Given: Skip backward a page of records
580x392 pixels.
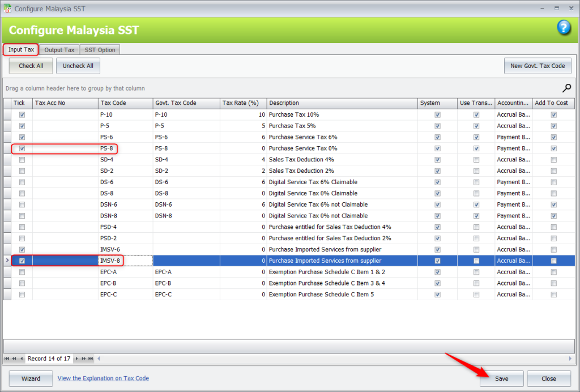Looking at the screenshot, I should pyautogui.click(x=14, y=359).
